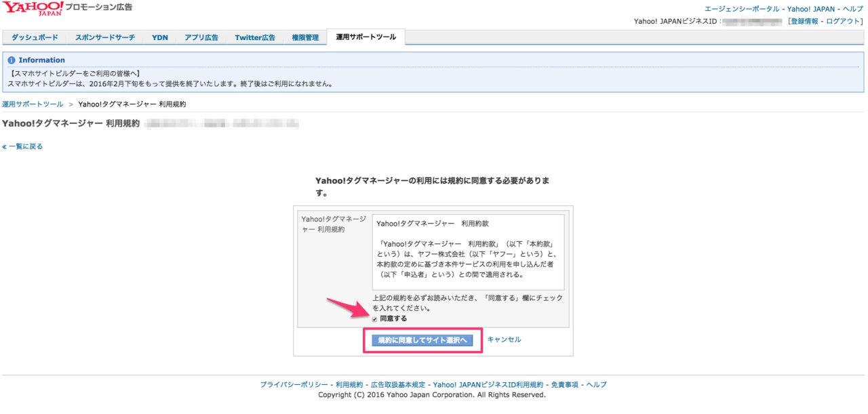Open the ダッシュボード tab
The width and height of the screenshot is (868, 414).
(35, 37)
